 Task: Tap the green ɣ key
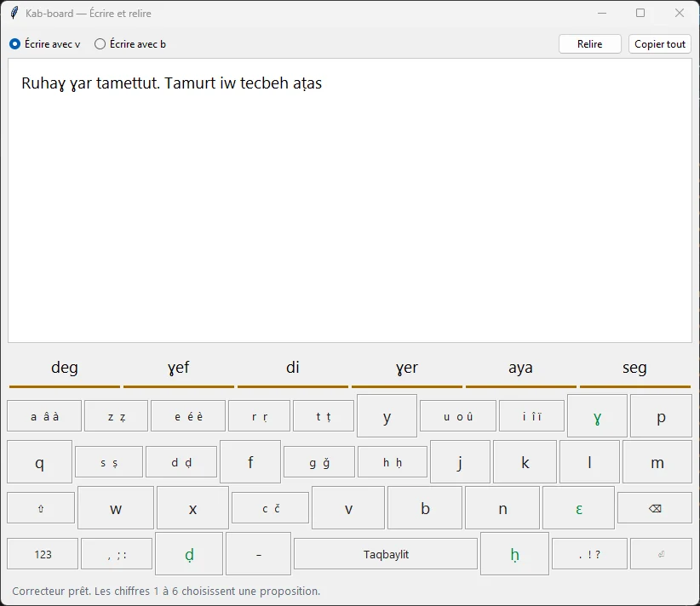click(x=597, y=416)
